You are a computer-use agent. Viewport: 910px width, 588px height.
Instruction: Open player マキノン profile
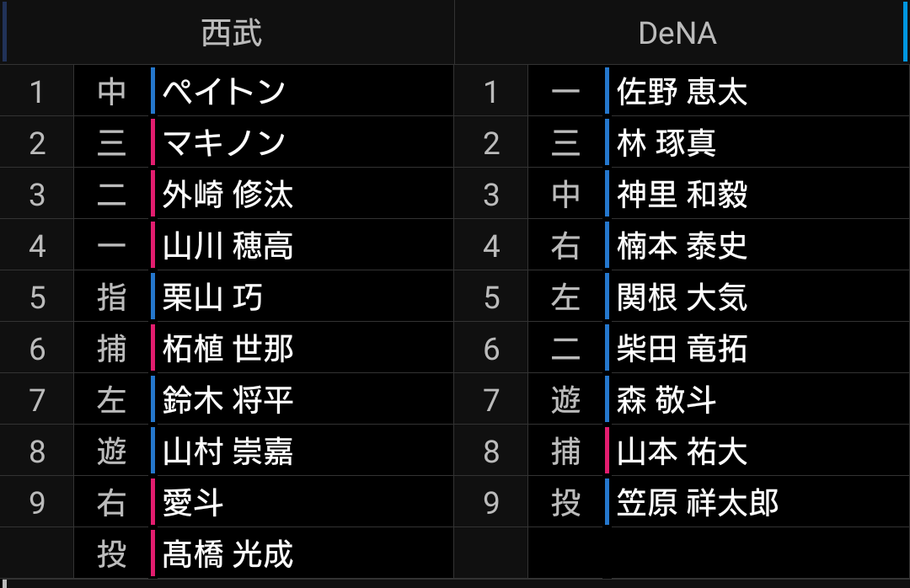coord(224,143)
